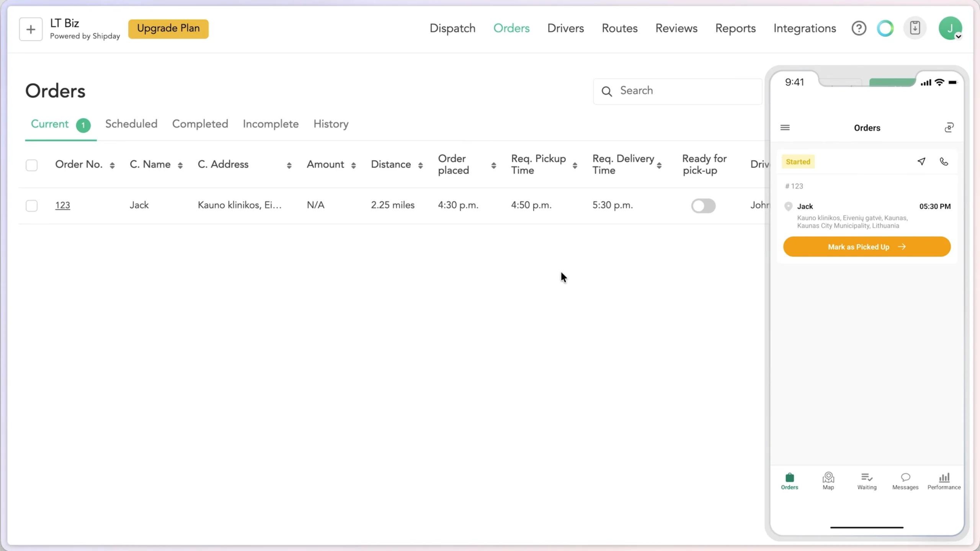Click the Upgrade Plan button
The height and width of the screenshot is (551, 980).
[x=168, y=29]
